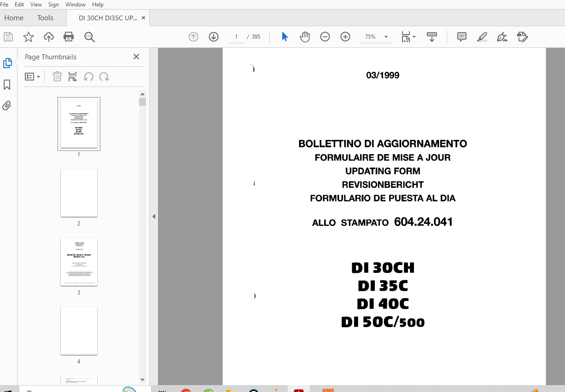Click the page number input field
Screen dimensions: 565x392
[236, 37]
